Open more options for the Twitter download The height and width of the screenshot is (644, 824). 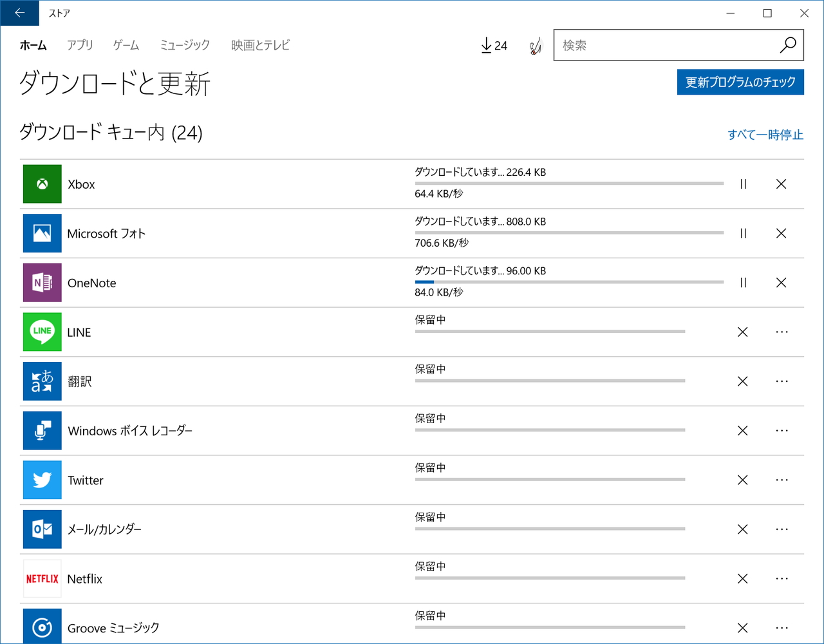pyautogui.click(x=782, y=480)
